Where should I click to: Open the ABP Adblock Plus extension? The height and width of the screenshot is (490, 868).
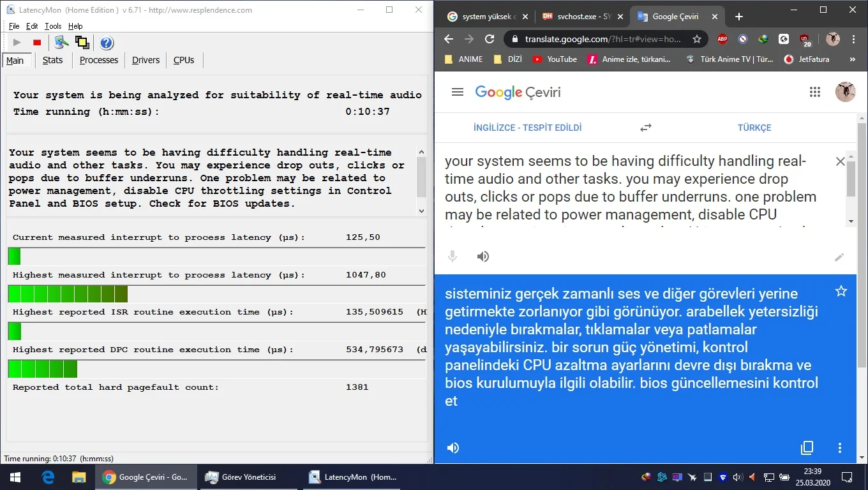pyautogui.click(x=722, y=39)
